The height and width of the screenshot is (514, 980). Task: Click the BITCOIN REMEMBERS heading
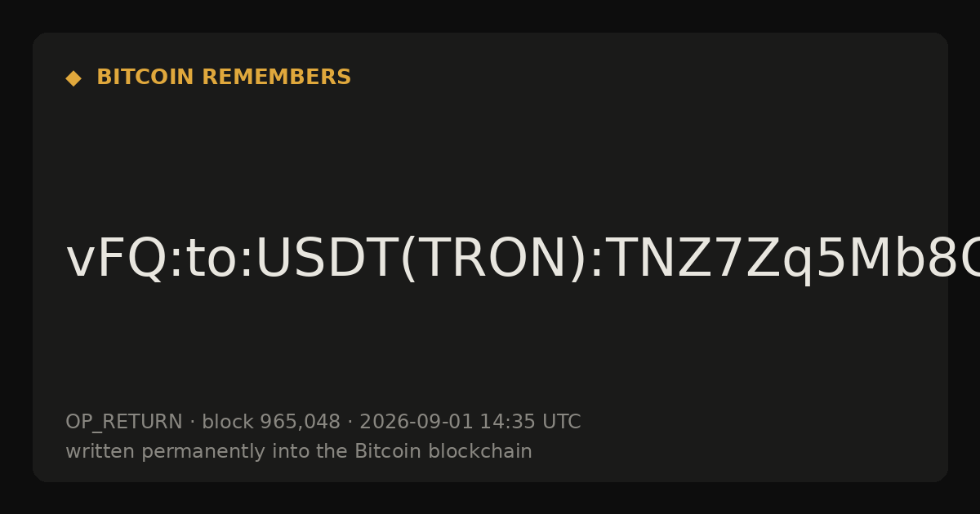click(224, 78)
